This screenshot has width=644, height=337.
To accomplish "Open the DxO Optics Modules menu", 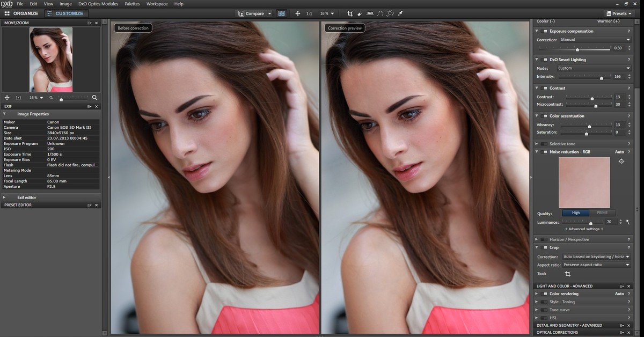I will click(99, 4).
